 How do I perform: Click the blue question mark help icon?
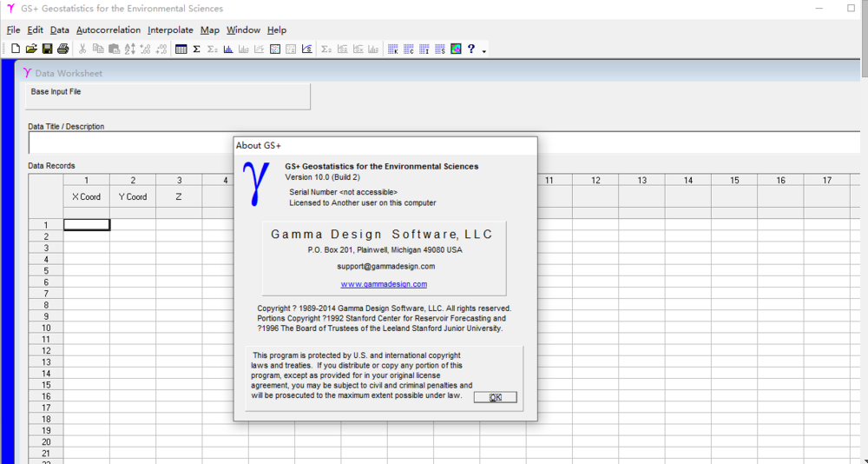(x=471, y=49)
